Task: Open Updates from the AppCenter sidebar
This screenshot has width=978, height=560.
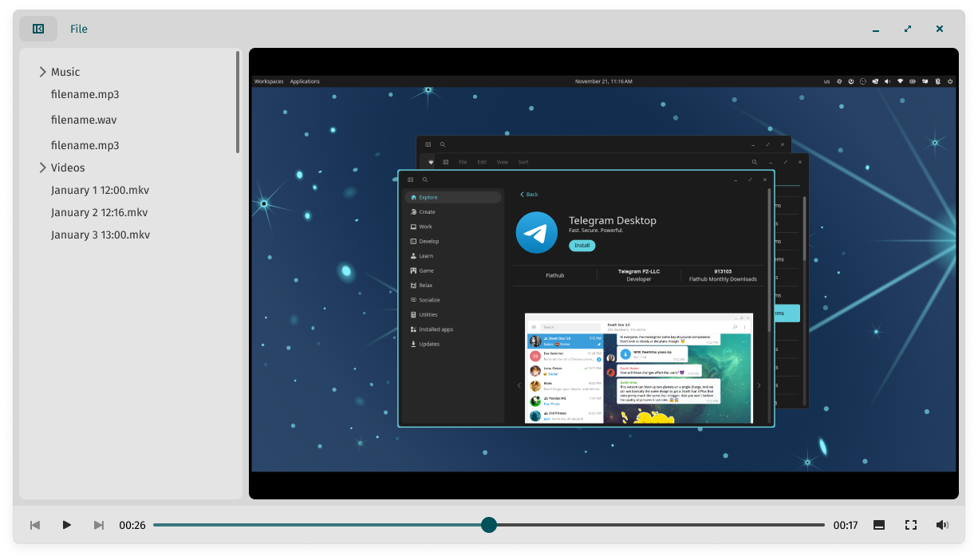Action: [428, 344]
